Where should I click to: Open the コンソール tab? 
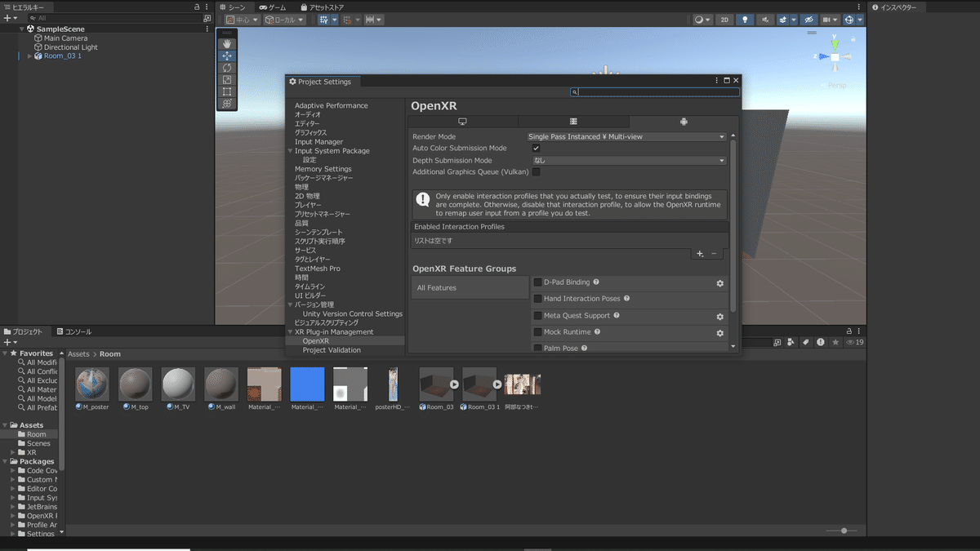coord(73,332)
